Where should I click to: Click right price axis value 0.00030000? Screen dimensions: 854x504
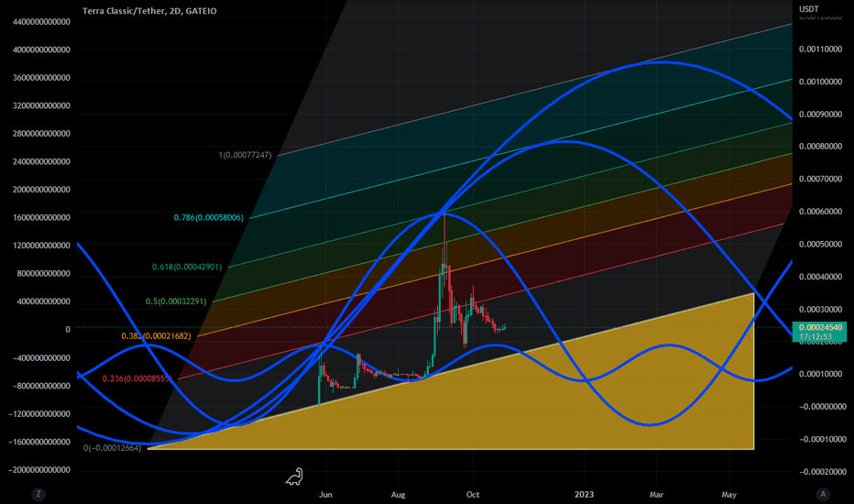coord(820,310)
